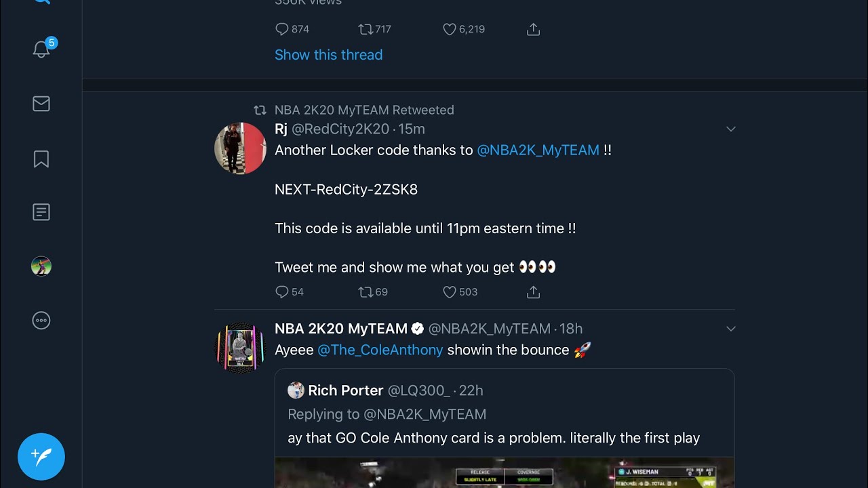Open the @The_ColeAnthony mention link
Screen dimensions: 868x488
coord(380,350)
